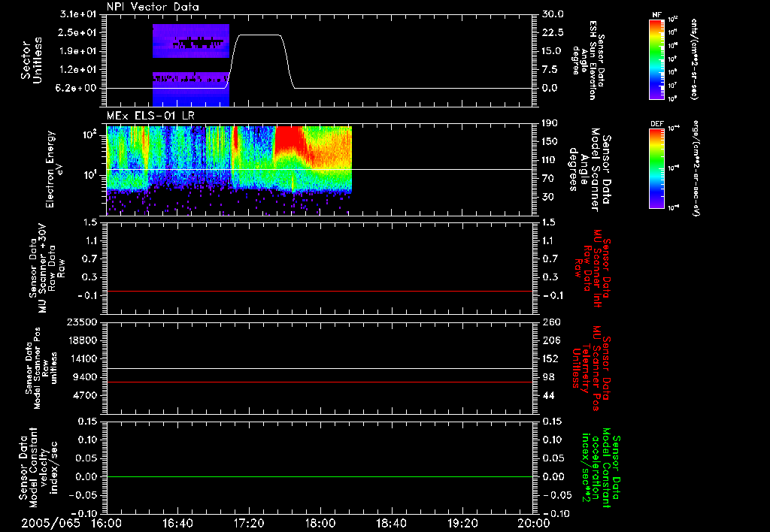Click the 22.5 sun elevation tick value
Viewport: 770px width, 532px height.
pos(553,32)
